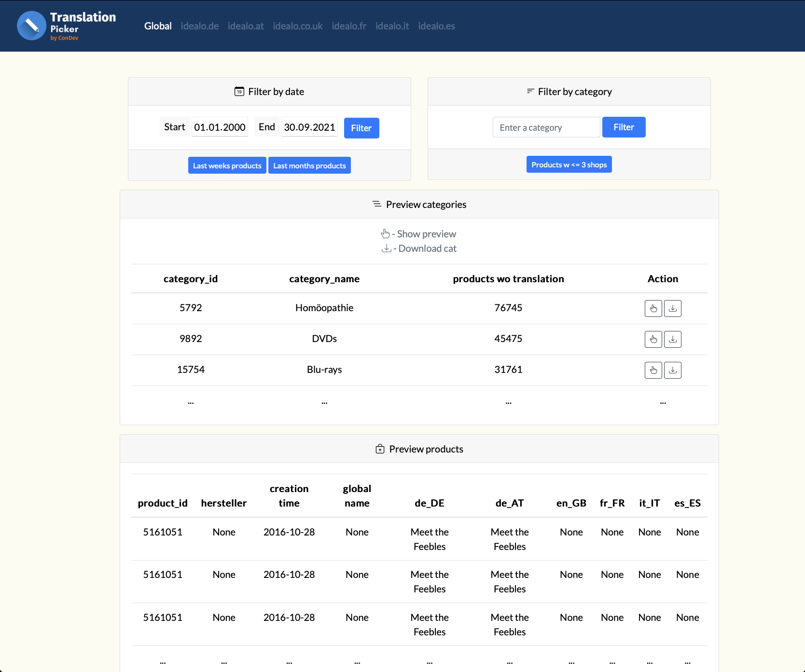Show preview for the Homöopathie category
Image resolution: width=805 pixels, height=672 pixels.
[653, 308]
